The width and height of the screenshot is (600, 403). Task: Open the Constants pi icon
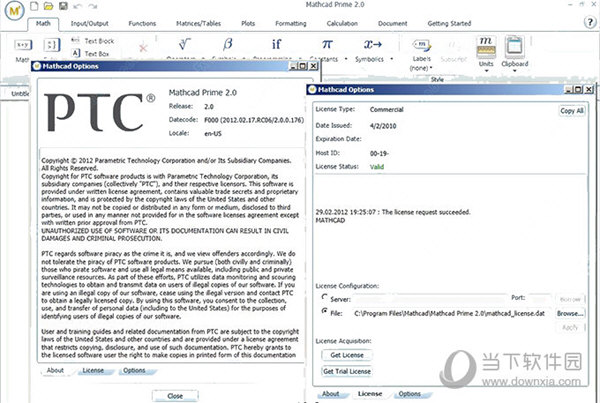point(327,44)
